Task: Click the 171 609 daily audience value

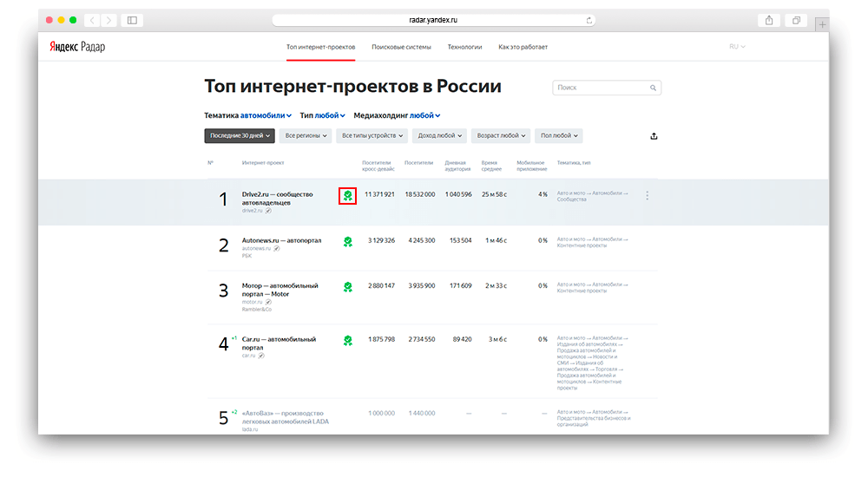Action: 461,286
